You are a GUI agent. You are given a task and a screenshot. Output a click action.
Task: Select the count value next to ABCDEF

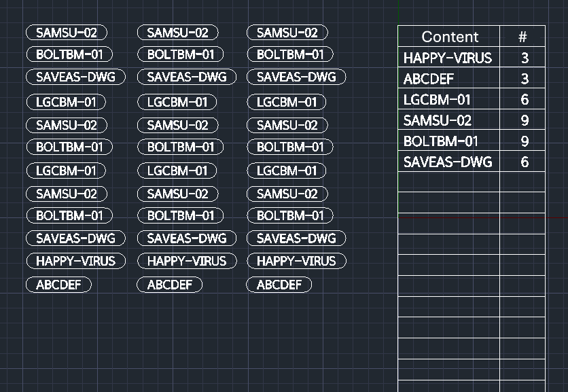pyautogui.click(x=524, y=79)
